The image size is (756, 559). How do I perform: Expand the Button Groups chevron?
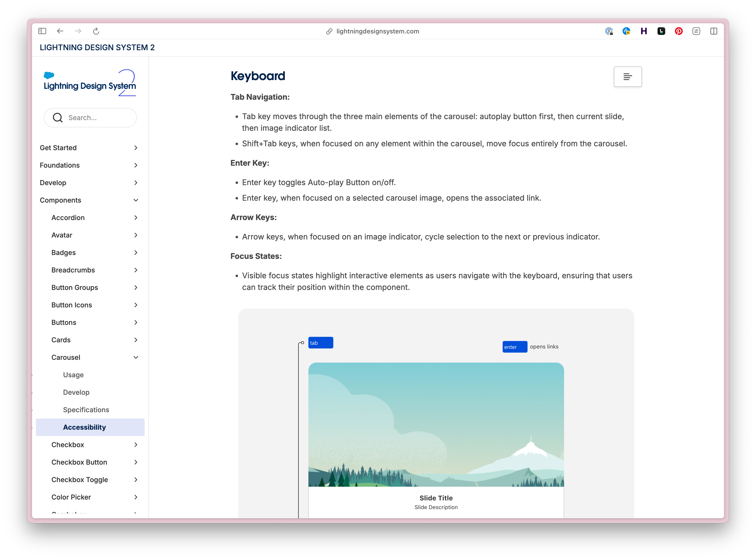point(136,288)
